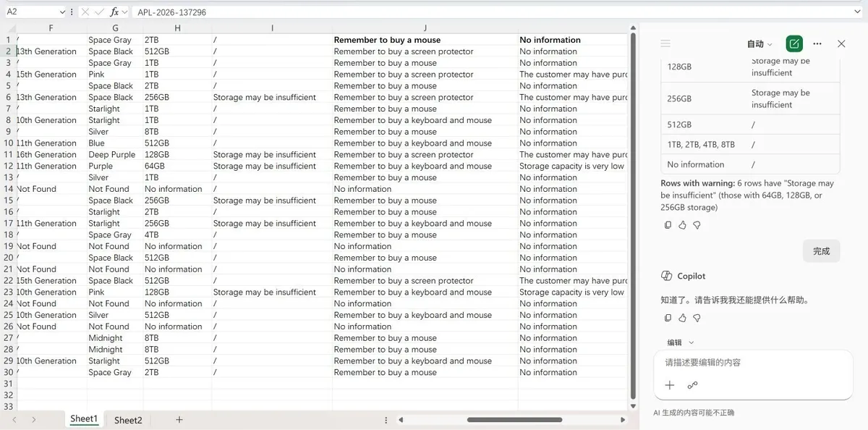This screenshot has height=430, width=868.
Task: Give thumbs up to the warning summary response
Action: point(682,225)
